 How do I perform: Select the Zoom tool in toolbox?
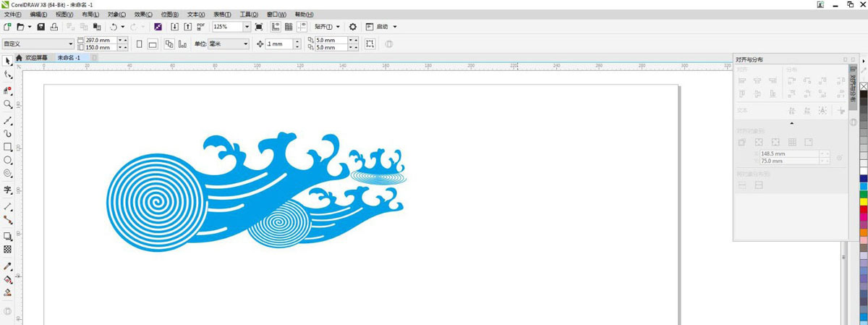8,104
